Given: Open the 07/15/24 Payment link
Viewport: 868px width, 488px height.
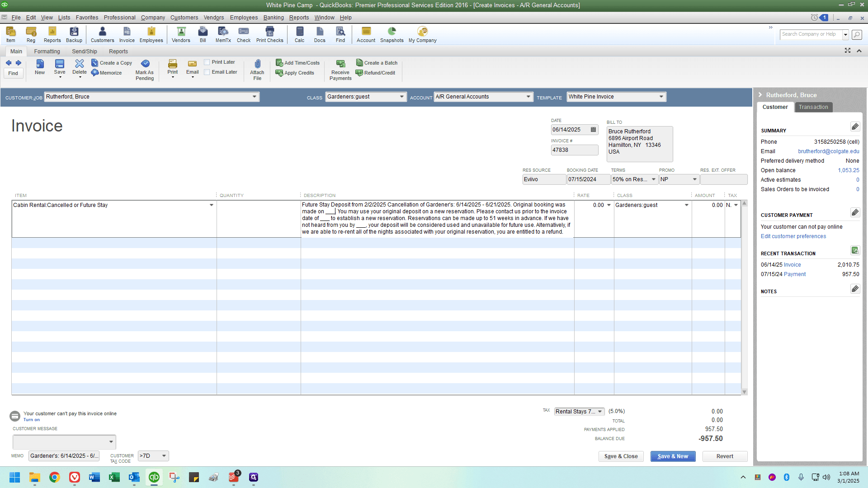Looking at the screenshot, I should point(794,274).
